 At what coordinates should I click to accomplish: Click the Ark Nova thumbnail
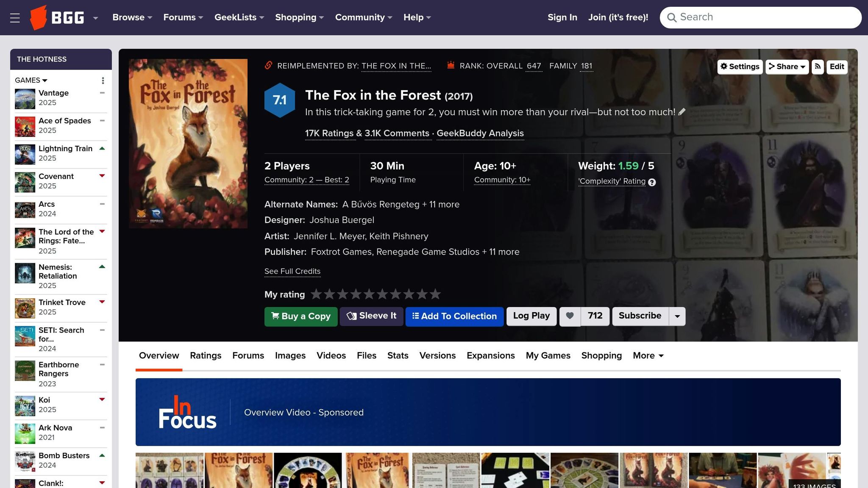pyautogui.click(x=25, y=434)
